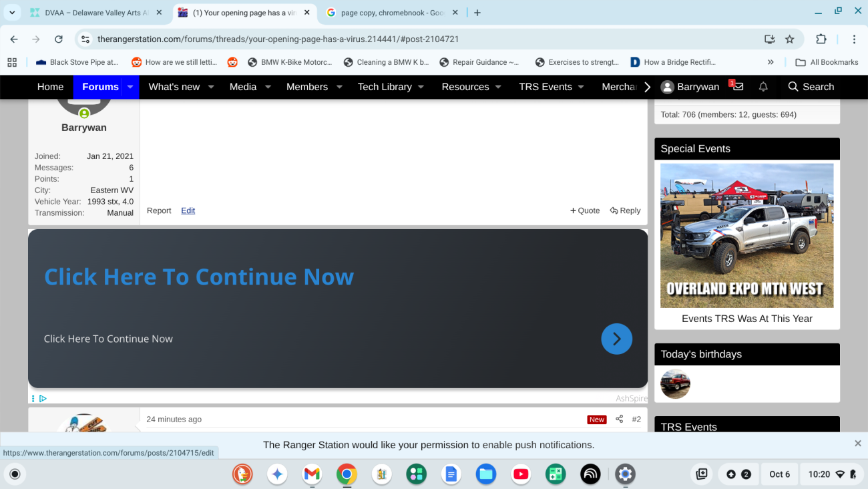Open the forum alerts bell icon
Screen dimensions: 868x489
[763, 87]
